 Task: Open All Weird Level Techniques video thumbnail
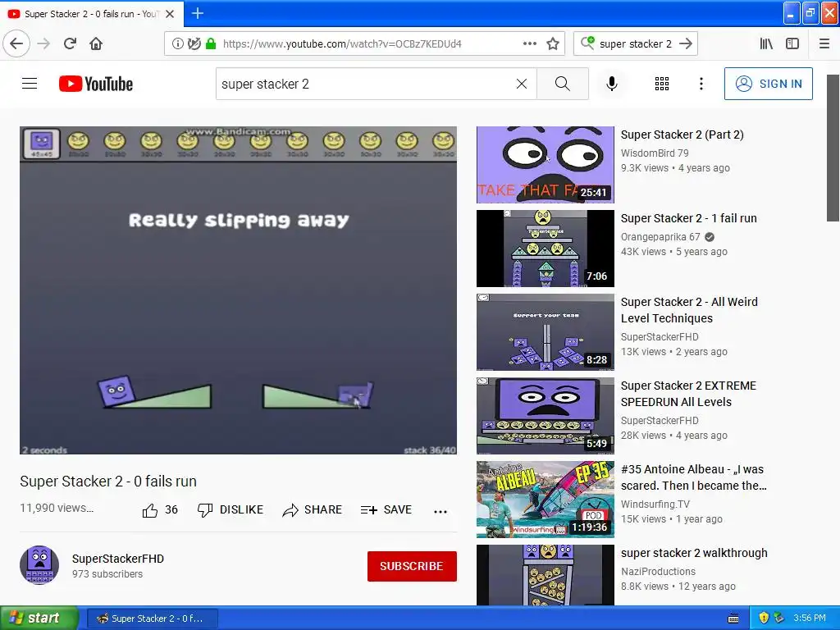pos(546,332)
